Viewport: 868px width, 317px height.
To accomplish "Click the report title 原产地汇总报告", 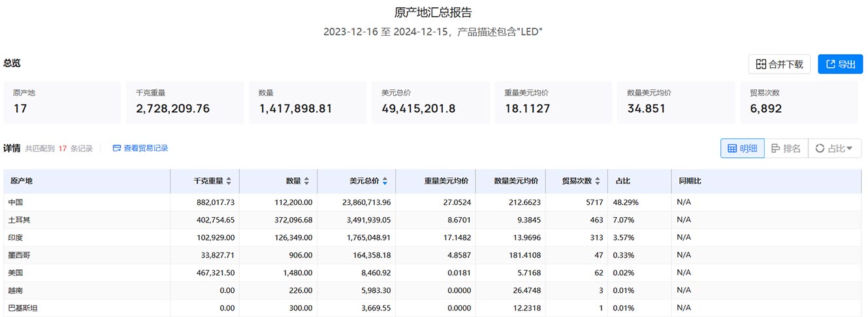I will point(433,12).
